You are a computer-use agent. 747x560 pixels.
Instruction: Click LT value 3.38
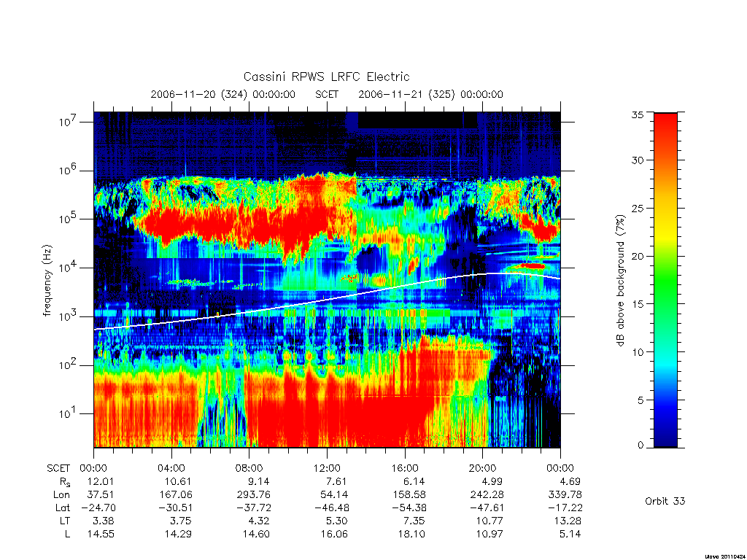pyautogui.click(x=103, y=521)
